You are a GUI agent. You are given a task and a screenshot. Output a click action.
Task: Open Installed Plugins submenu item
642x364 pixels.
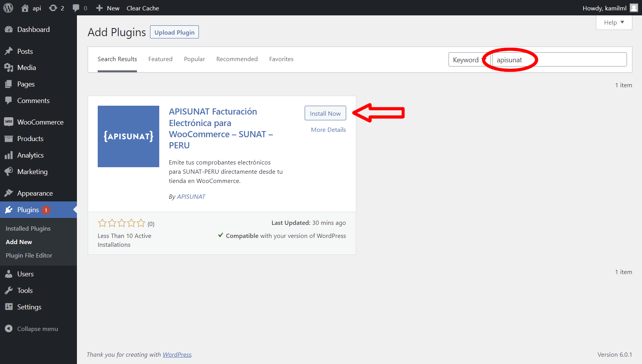point(28,229)
